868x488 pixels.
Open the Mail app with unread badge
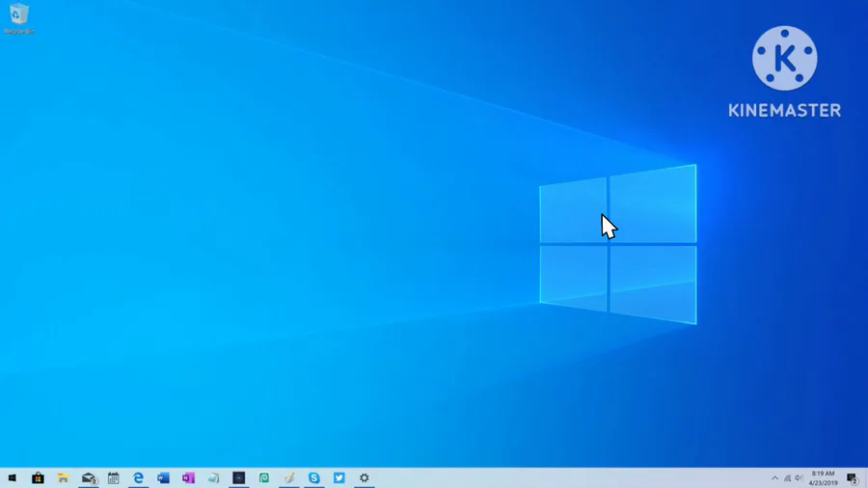[x=89, y=478]
